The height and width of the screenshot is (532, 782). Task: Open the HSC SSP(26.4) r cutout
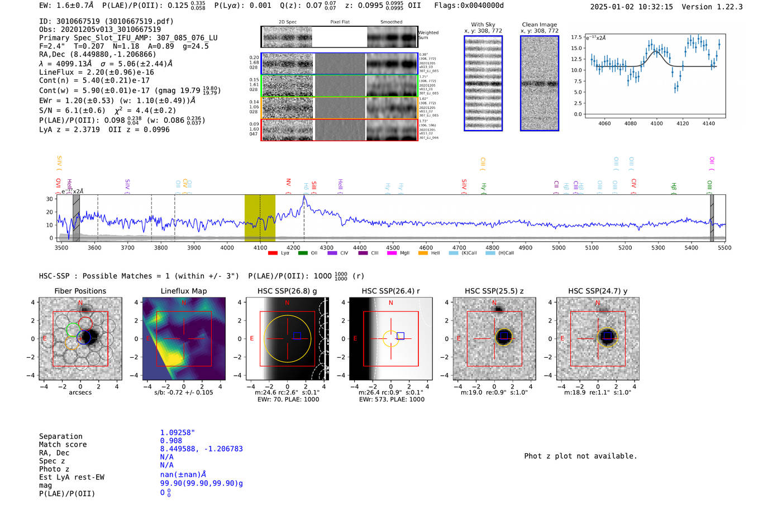pos(390,339)
